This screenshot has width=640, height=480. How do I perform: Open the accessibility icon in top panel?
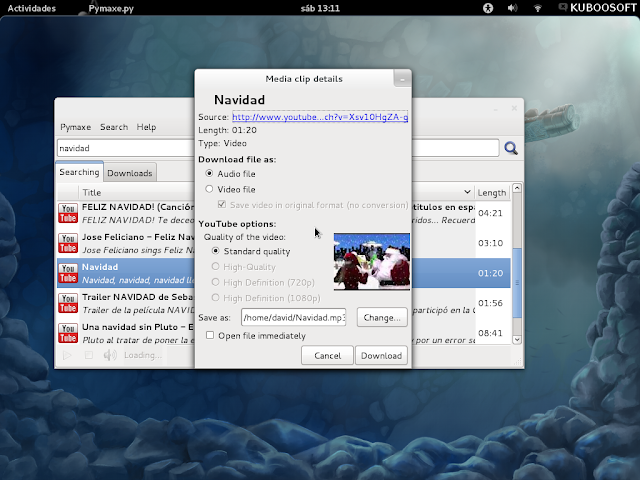(488, 8)
